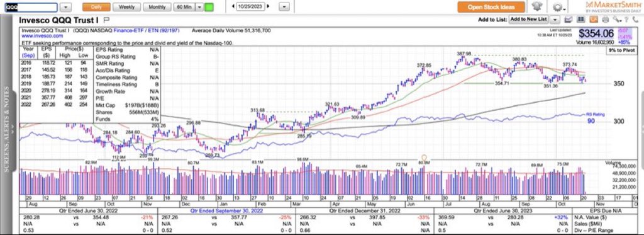Viewport: 644px width, 235px height.
Task: Click Add to New List button
Action: pos(528,20)
